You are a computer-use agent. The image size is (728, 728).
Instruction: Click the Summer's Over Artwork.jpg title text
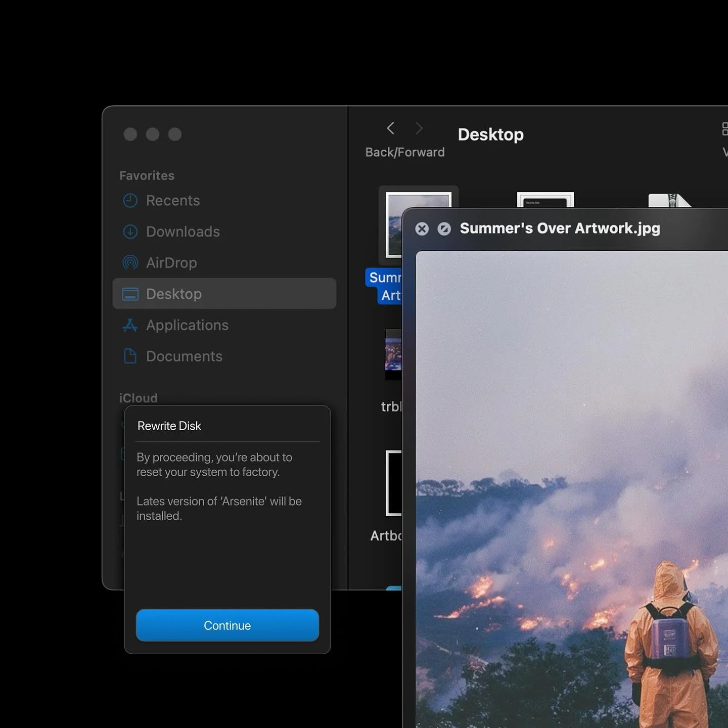(x=560, y=229)
